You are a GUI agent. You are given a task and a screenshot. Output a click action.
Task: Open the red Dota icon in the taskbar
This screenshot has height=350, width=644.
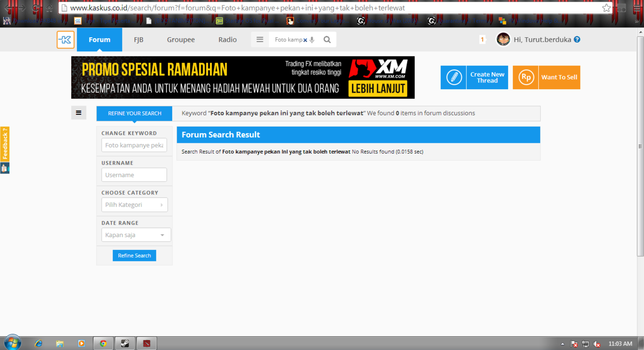(146, 343)
